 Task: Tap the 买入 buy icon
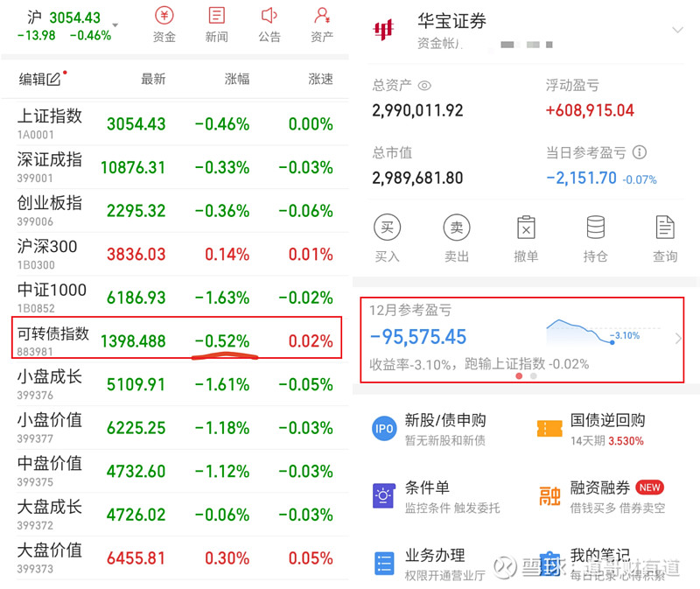click(x=387, y=228)
